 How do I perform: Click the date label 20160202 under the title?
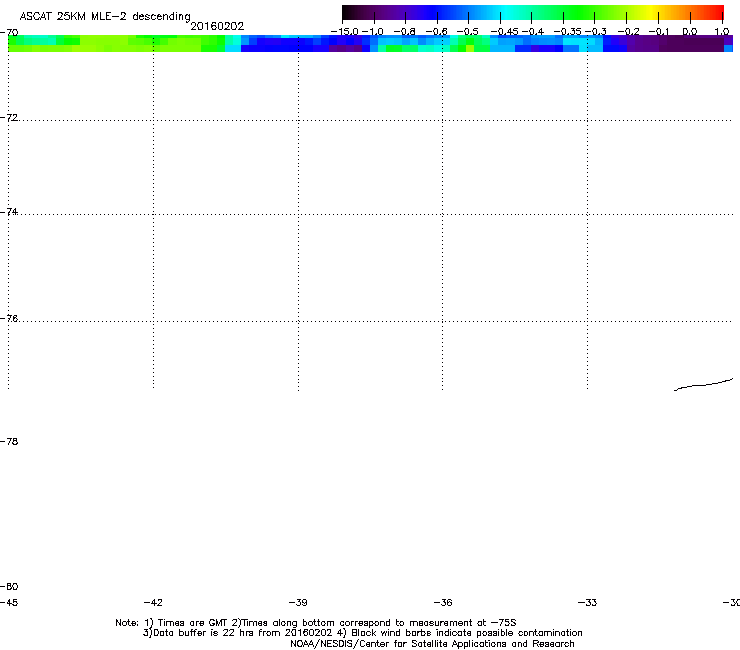click(x=217, y=26)
